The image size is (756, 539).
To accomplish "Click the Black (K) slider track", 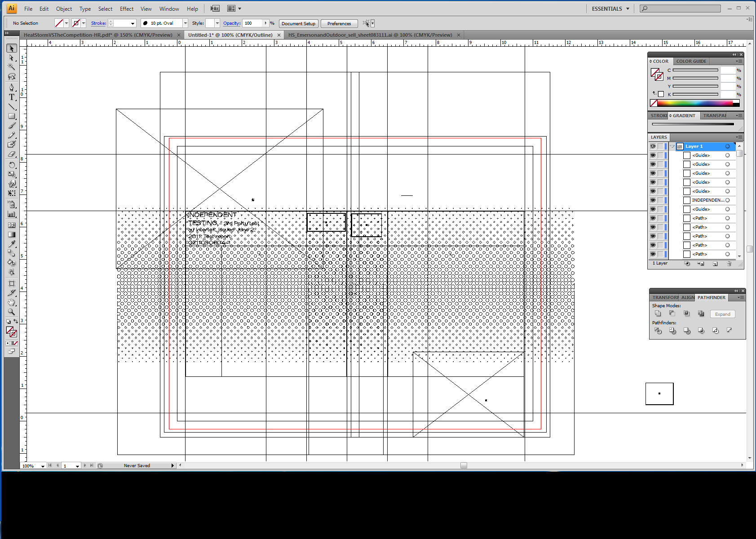I will pyautogui.click(x=695, y=95).
